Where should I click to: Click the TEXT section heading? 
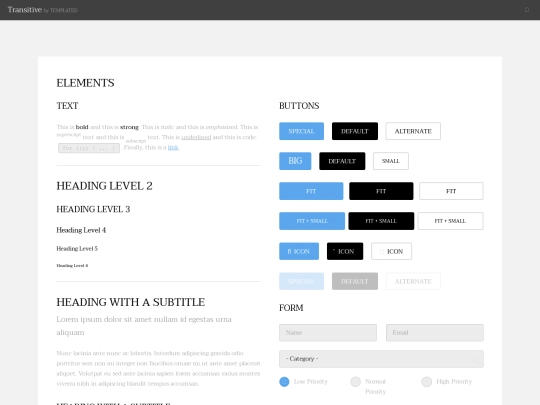pyautogui.click(x=67, y=106)
